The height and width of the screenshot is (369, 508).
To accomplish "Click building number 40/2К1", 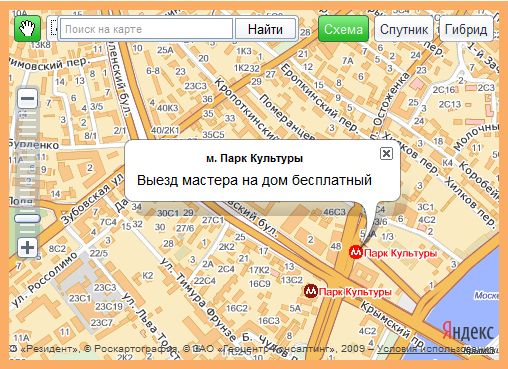I will pos(165,130).
